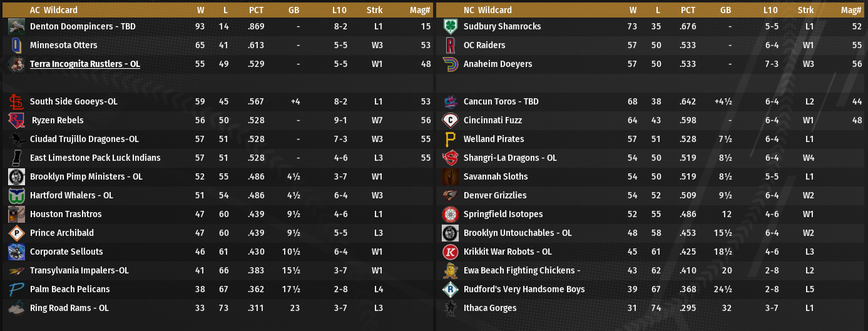Viewport: 868px width, 331px height.
Task: Click the Welland Pirates logo icon
Action: coord(450,139)
